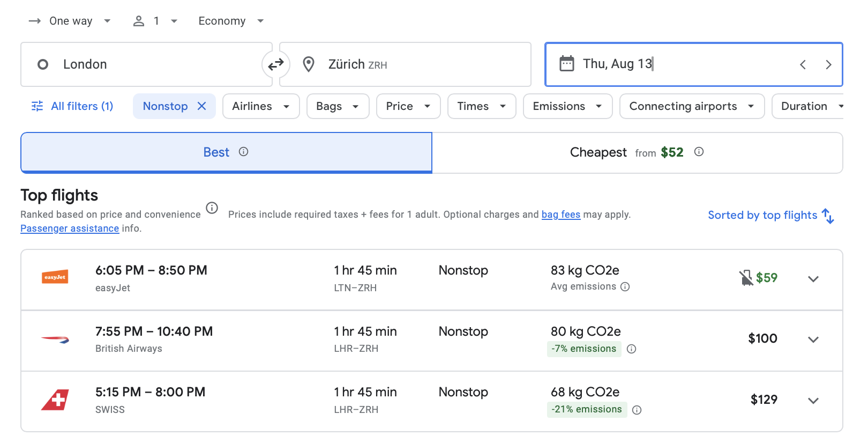Open the bag fees link
This screenshot has height=443, width=868.
click(x=560, y=215)
